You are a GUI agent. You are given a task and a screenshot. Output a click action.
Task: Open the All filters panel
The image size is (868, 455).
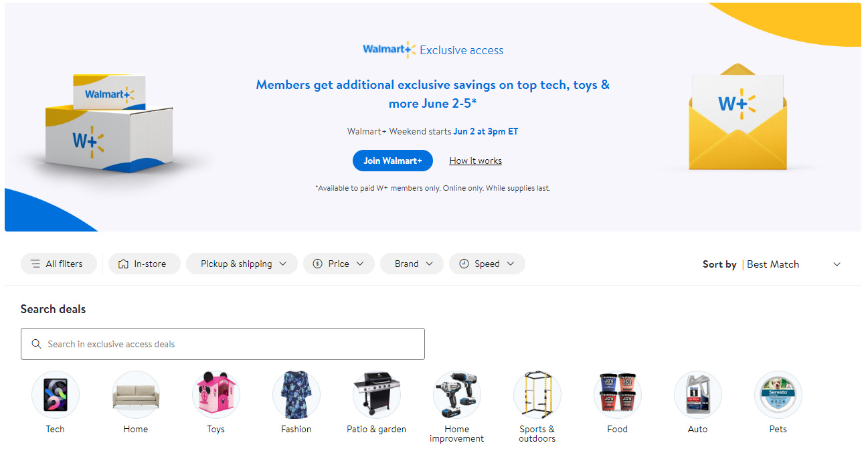point(59,264)
